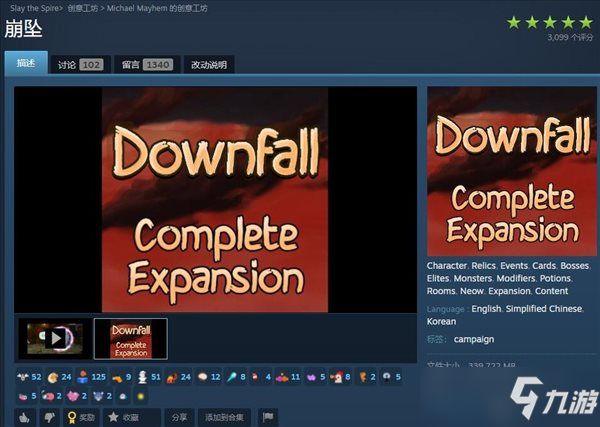This screenshot has height=427, width=600.
Task: Select the award icon showing count 9
Action: tap(122, 377)
